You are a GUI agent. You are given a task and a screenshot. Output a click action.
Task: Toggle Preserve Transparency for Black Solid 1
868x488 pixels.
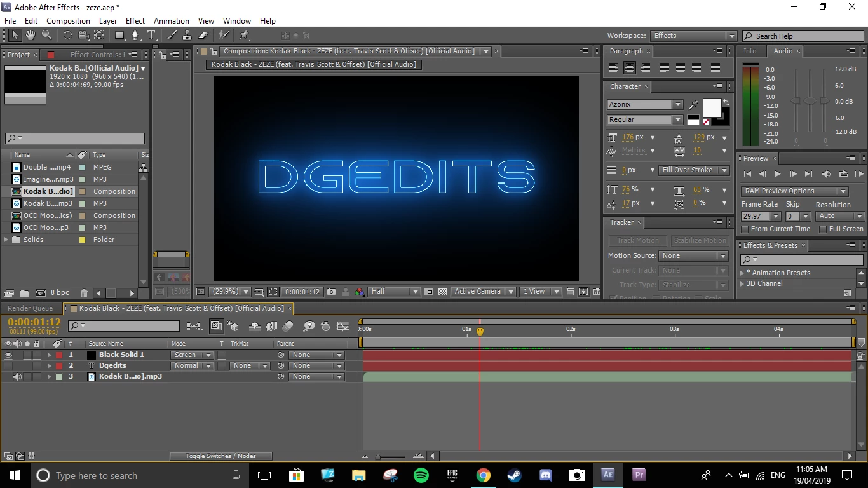pos(222,355)
